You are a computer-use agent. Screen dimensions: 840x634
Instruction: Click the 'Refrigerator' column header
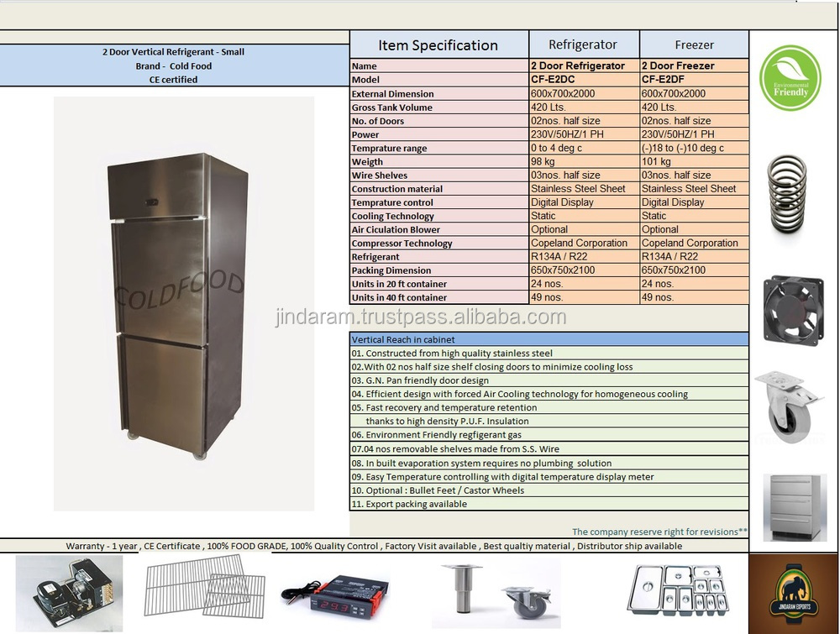pos(583,45)
